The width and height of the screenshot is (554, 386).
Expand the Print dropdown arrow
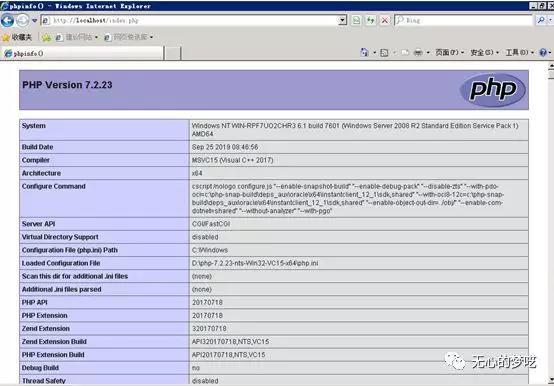coord(428,53)
